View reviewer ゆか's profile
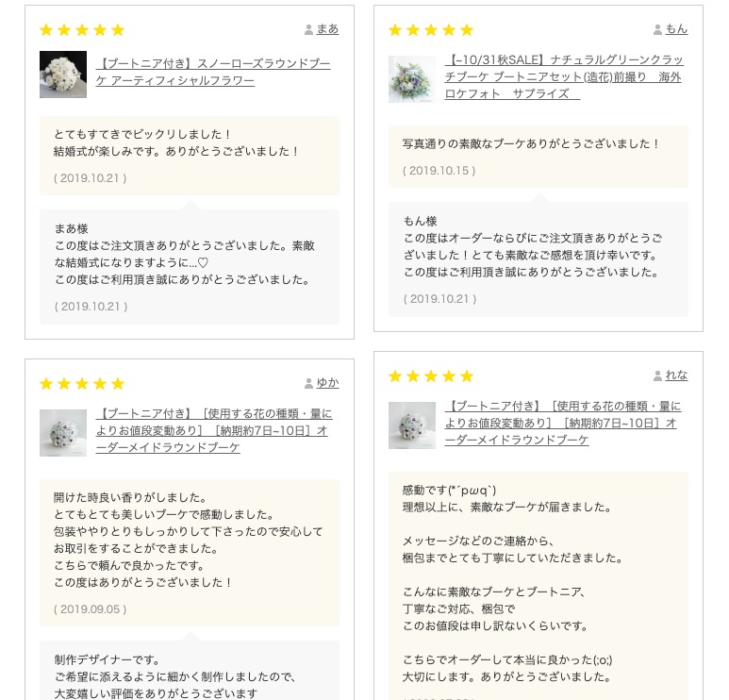The height and width of the screenshot is (700, 729). (327, 383)
